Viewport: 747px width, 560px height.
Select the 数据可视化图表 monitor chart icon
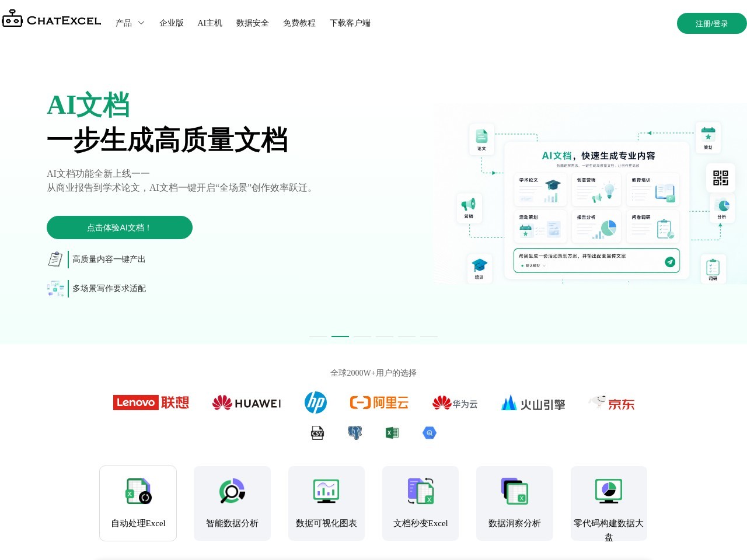[326, 491]
